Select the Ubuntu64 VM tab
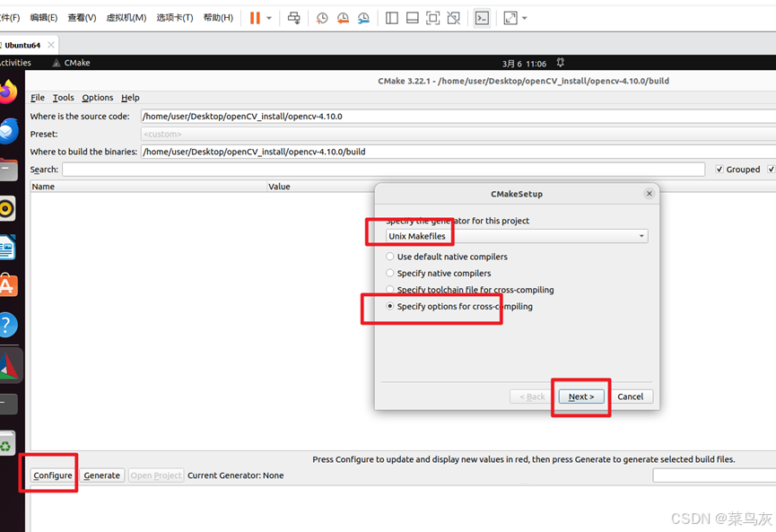 (22, 45)
